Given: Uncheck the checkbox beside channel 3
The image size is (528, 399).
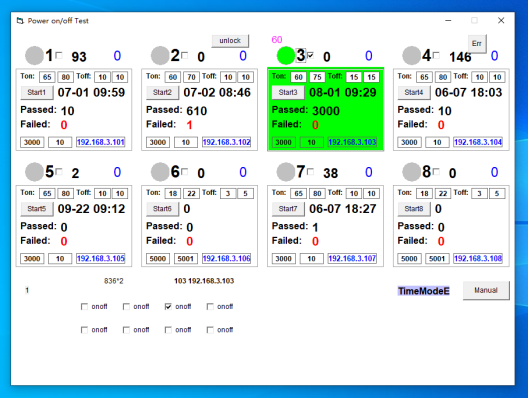Looking at the screenshot, I should click(310, 55).
